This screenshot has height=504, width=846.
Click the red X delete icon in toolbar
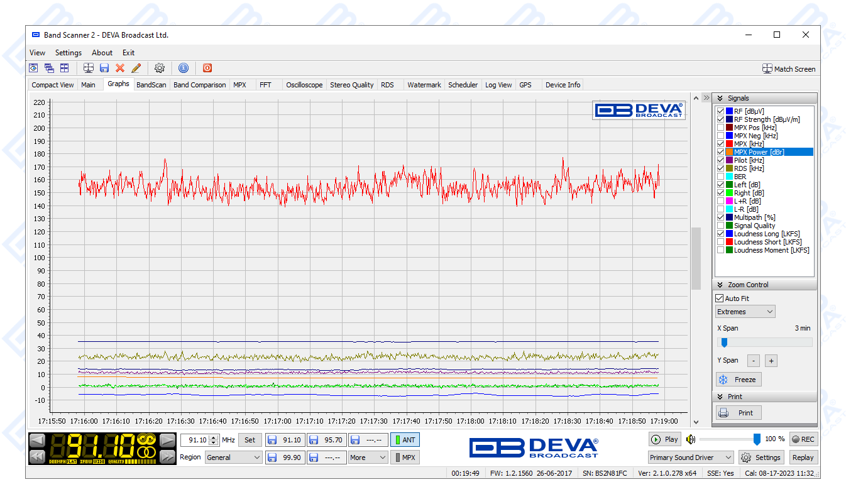point(120,68)
